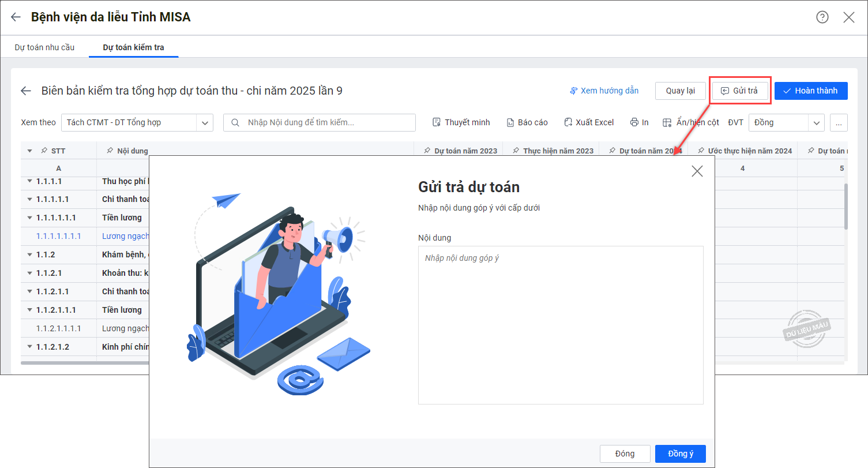Pin the Nội dung column
This screenshot has width=868, height=468.
point(110,151)
